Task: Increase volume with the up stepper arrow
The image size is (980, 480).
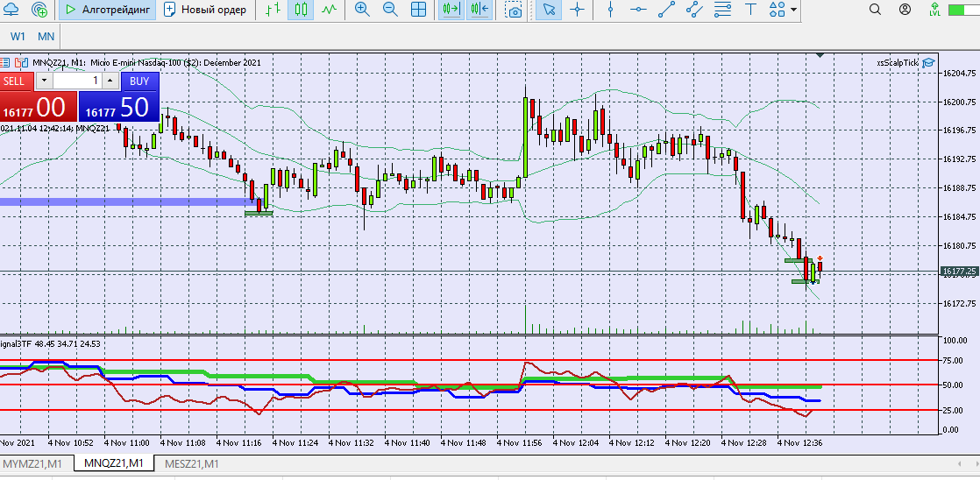Action: 110,81
